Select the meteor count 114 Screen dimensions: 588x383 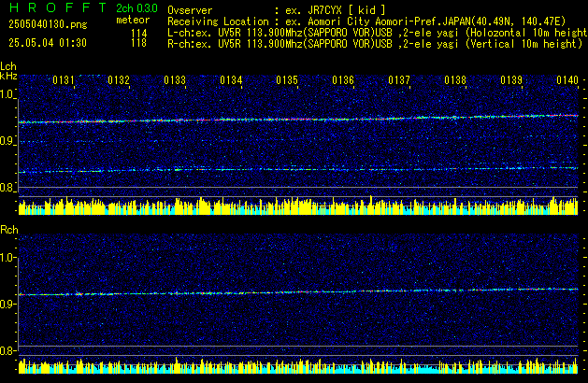tap(138, 34)
